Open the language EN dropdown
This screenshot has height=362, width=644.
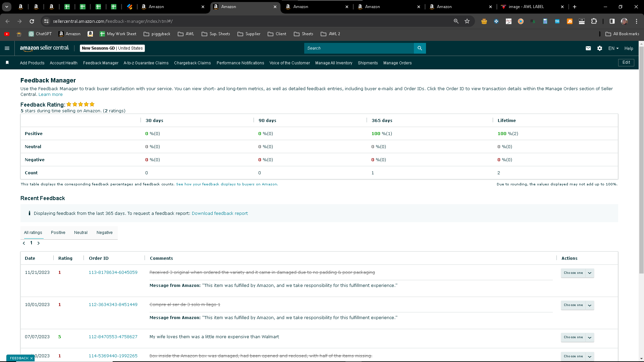click(613, 48)
